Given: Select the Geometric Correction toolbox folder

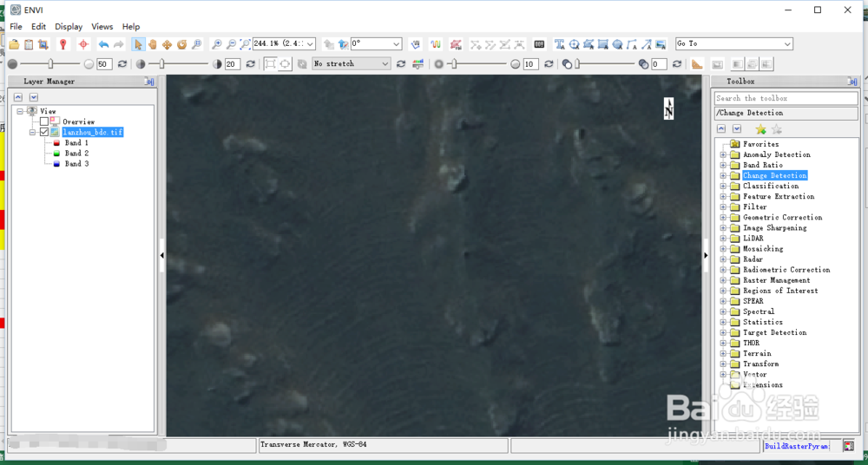Looking at the screenshot, I should [782, 218].
